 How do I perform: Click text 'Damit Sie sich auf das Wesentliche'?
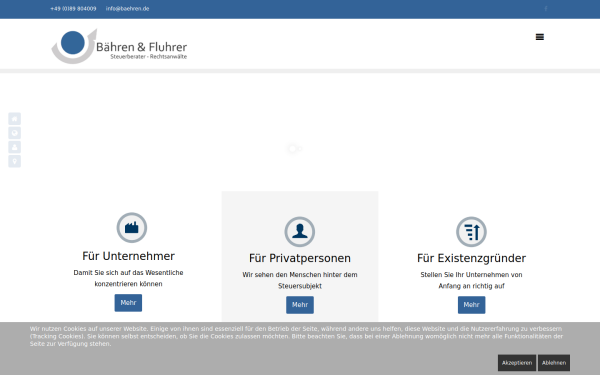[128, 272]
